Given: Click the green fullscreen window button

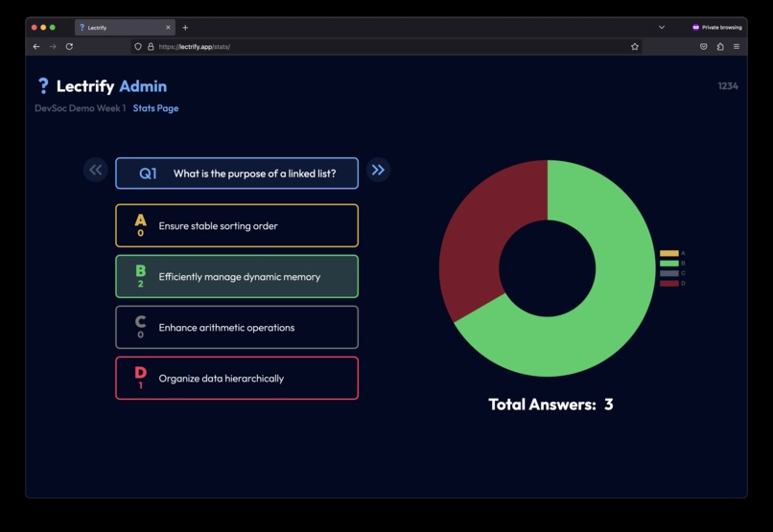Looking at the screenshot, I should coord(52,28).
